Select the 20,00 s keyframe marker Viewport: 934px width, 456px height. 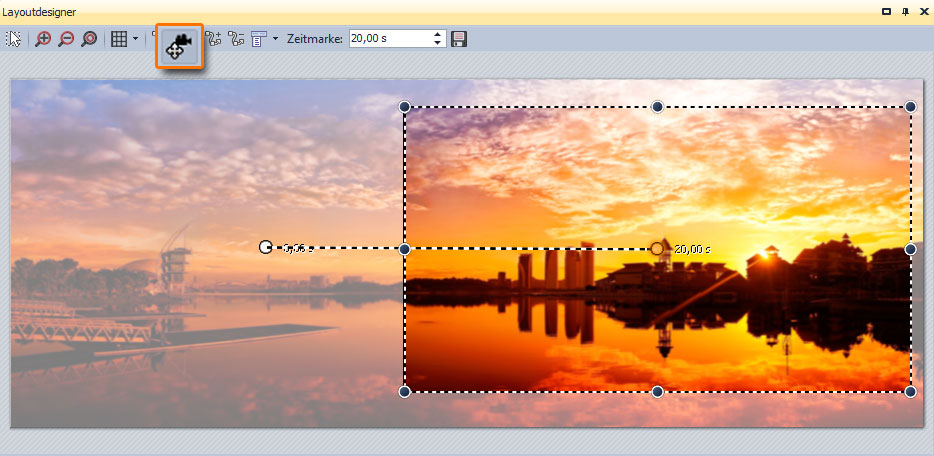pos(657,248)
